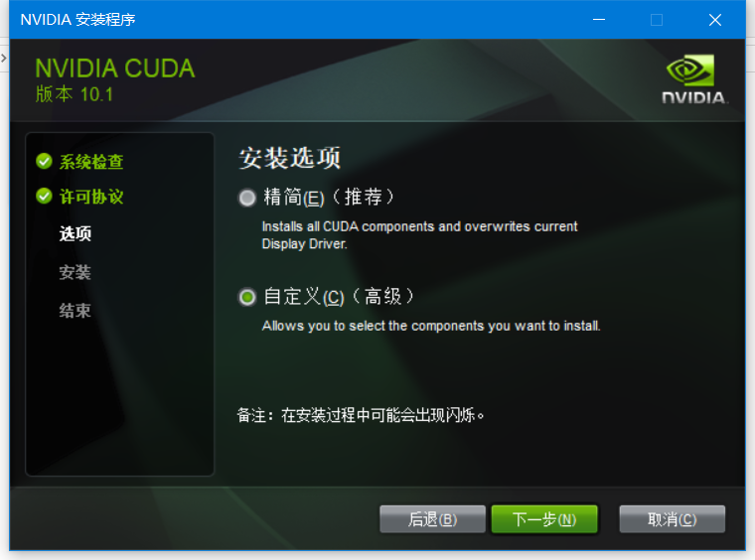This screenshot has width=755, height=560.
Task: Select the 选项 step in sidebar
Action: (75, 233)
